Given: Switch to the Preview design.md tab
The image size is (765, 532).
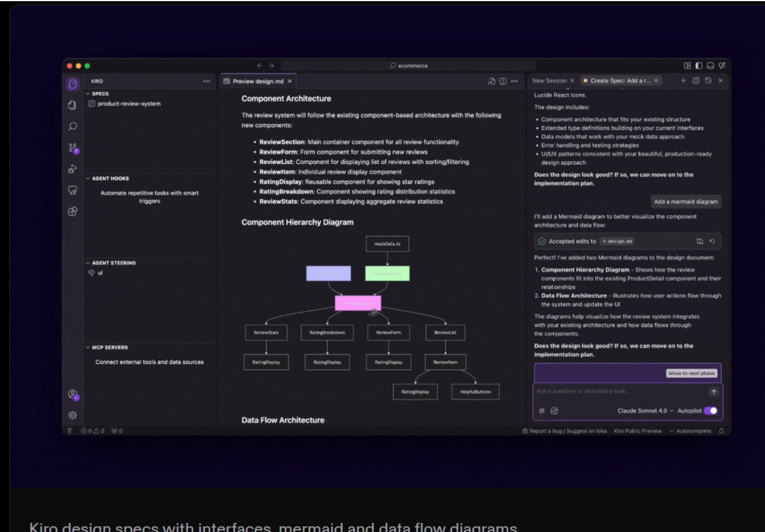Looking at the screenshot, I should pyautogui.click(x=258, y=81).
